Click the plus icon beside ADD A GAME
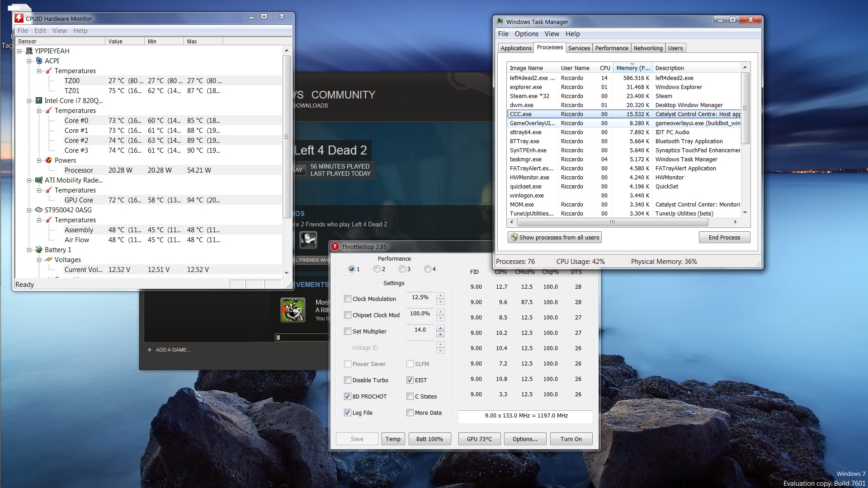 [150, 349]
